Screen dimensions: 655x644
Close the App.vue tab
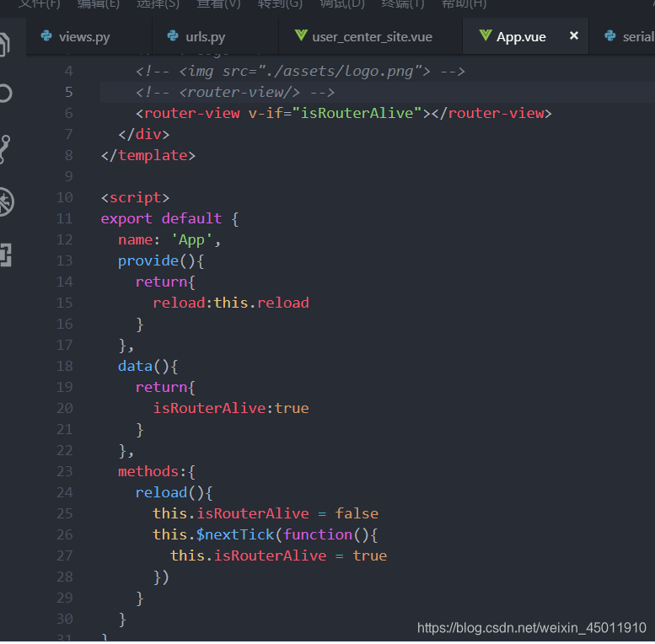[574, 36]
